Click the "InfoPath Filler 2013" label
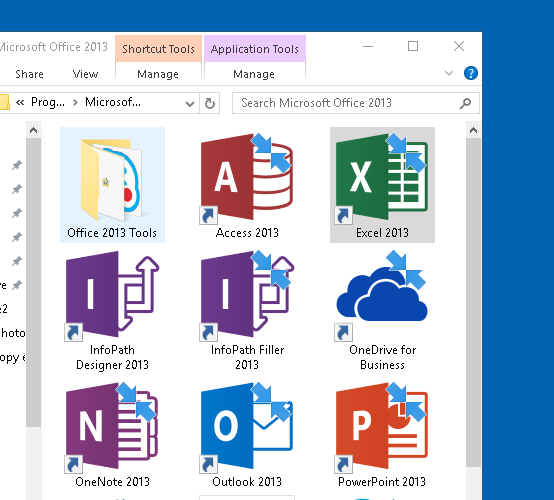The height and width of the screenshot is (500, 554). click(x=247, y=357)
